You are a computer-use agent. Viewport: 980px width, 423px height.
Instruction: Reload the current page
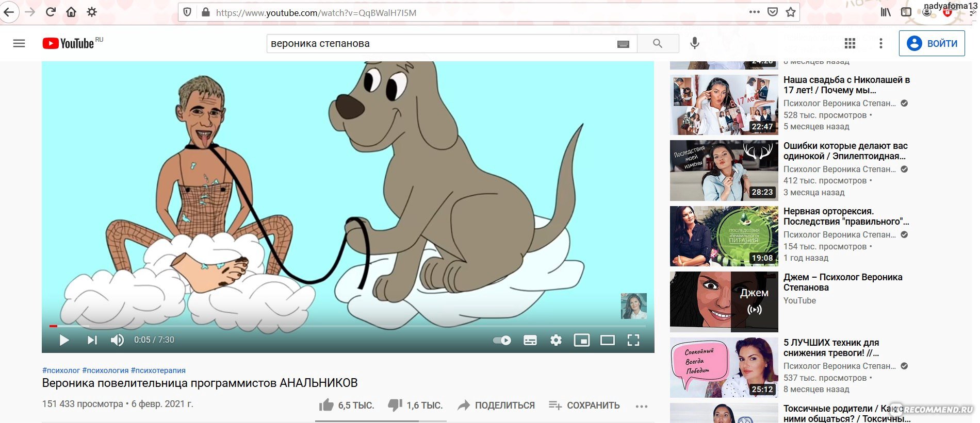pos(51,12)
